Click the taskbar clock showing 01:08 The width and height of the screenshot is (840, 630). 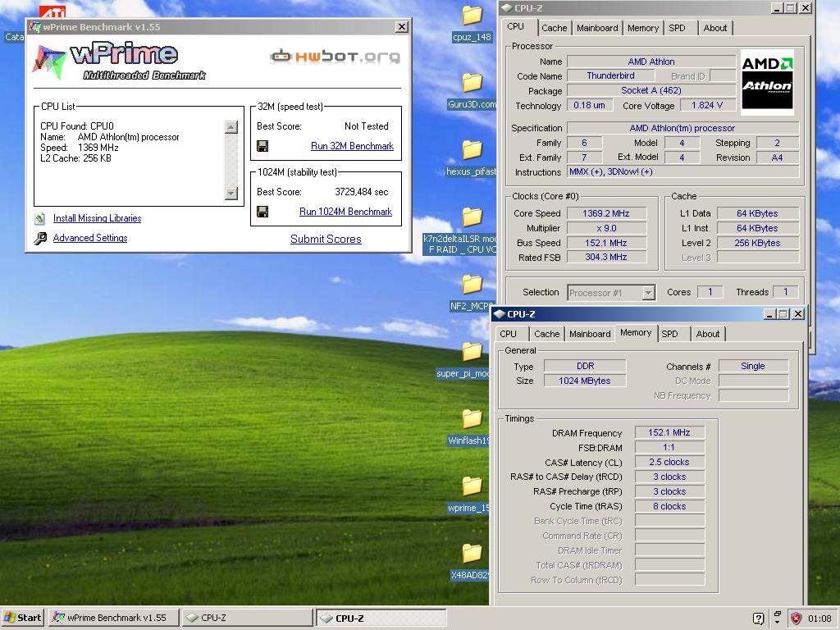819,619
